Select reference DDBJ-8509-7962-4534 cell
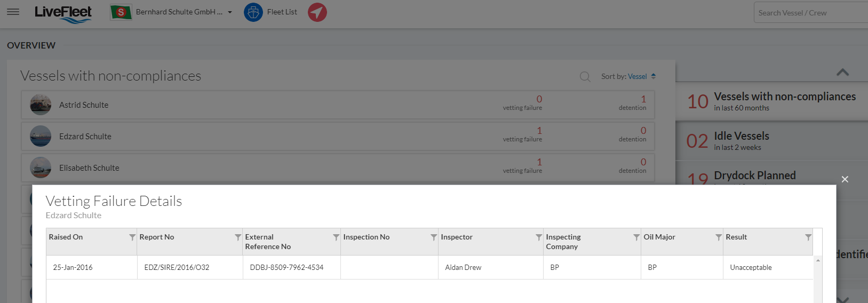This screenshot has width=868, height=303. pyautogui.click(x=292, y=267)
